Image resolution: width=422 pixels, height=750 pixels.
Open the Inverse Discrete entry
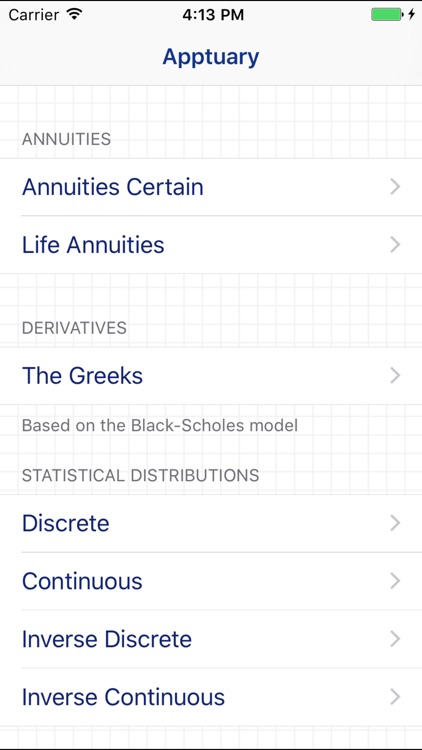(211, 639)
